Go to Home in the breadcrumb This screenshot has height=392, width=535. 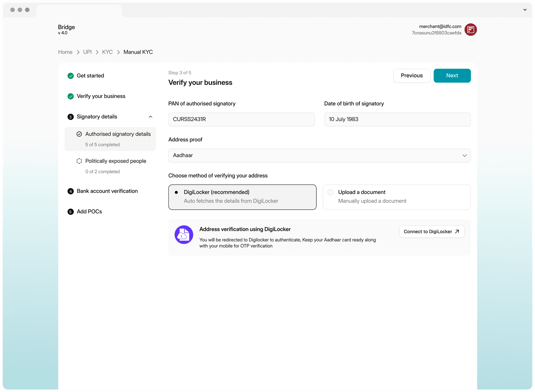[65, 52]
